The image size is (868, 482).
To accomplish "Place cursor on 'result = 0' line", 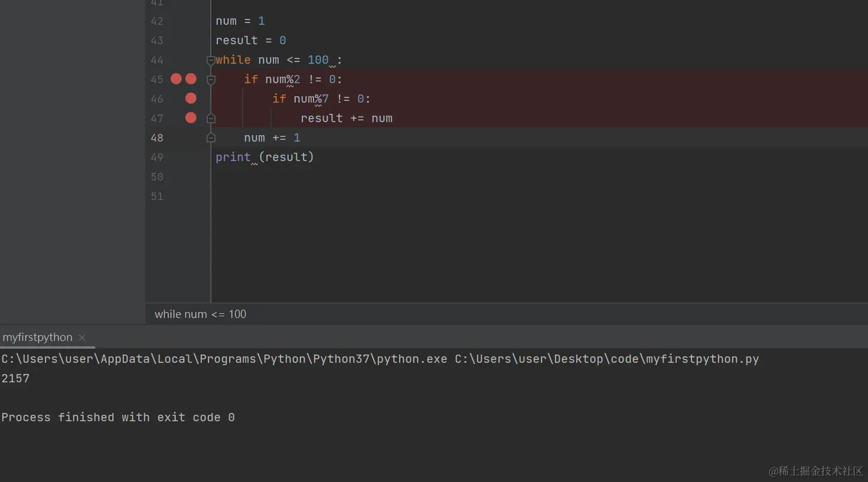I will (x=251, y=41).
